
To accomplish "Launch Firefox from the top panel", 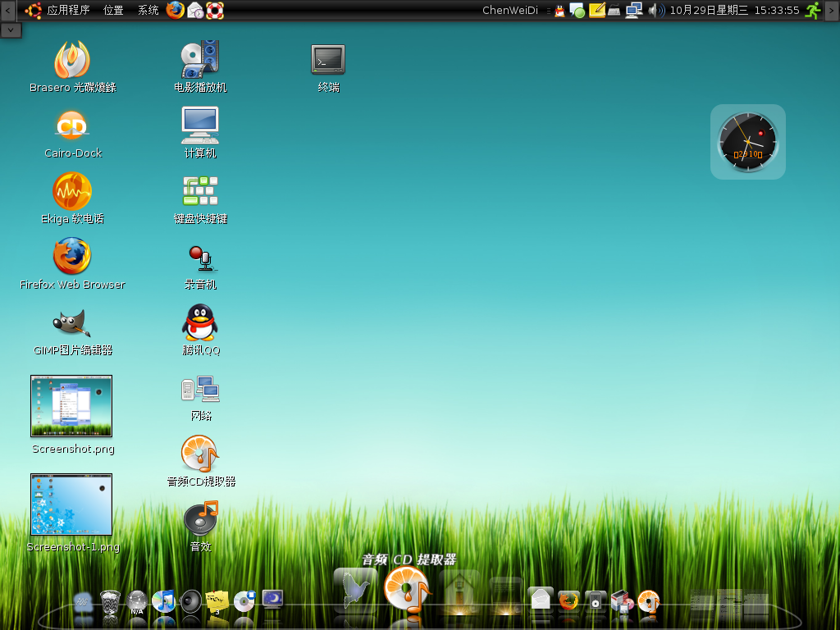I will [176, 10].
